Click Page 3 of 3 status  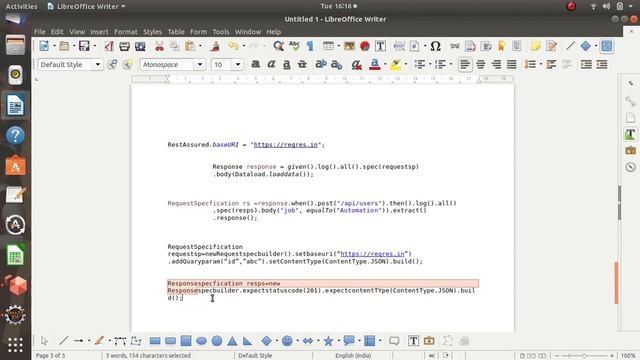coord(50,356)
